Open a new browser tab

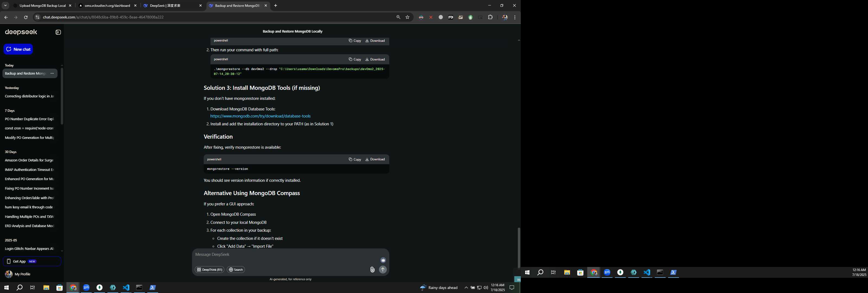(x=276, y=6)
